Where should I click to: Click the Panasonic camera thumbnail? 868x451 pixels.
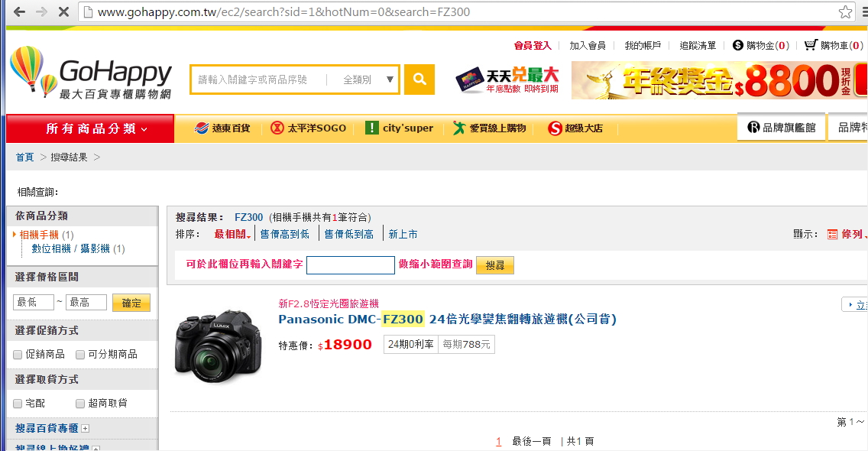click(218, 346)
